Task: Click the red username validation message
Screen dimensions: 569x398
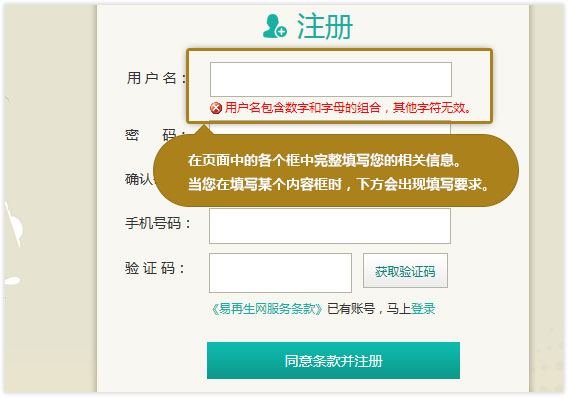Action: tap(347, 108)
